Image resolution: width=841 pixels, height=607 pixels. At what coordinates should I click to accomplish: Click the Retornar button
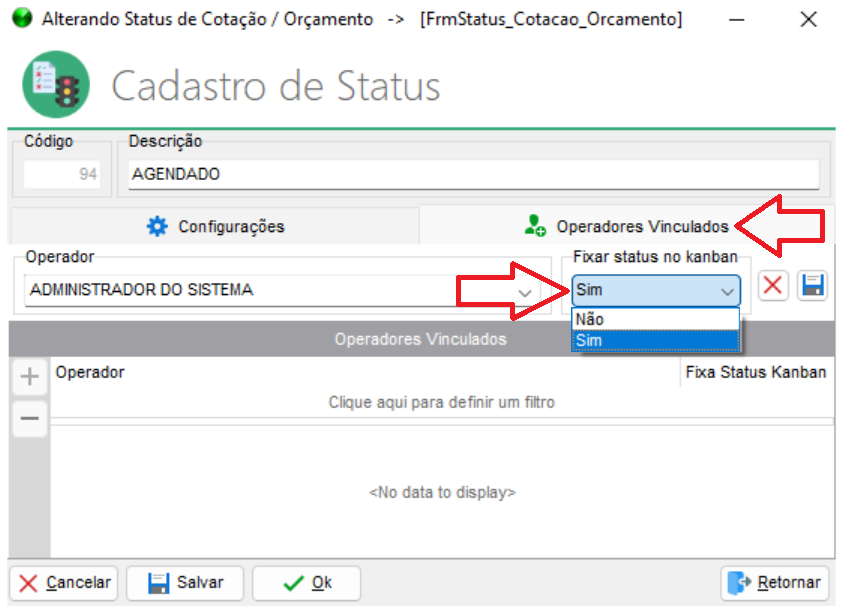[775, 583]
